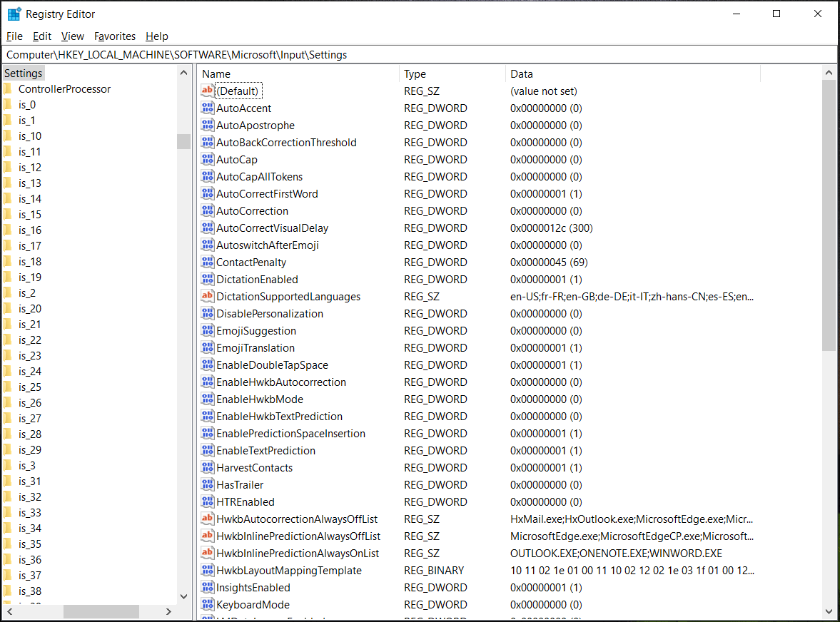This screenshot has height=622, width=840.
Task: Select the HasTrailer value name
Action: coord(240,485)
